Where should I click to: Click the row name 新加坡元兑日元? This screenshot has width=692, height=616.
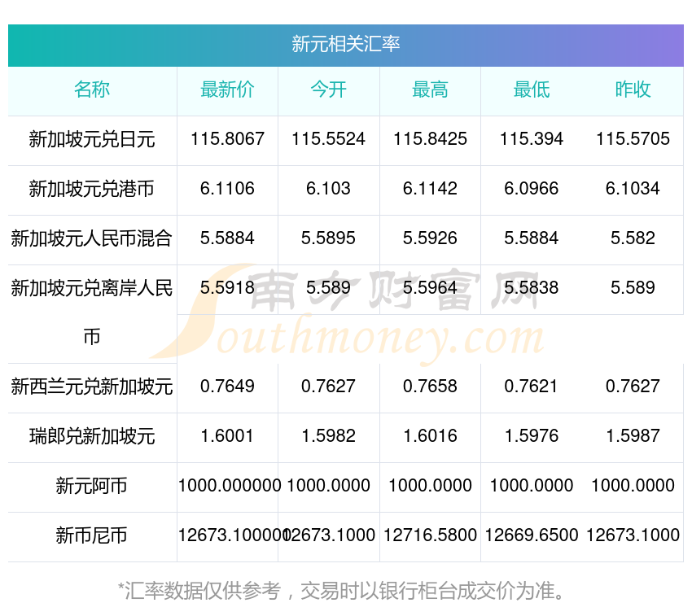pyautogui.click(x=92, y=139)
